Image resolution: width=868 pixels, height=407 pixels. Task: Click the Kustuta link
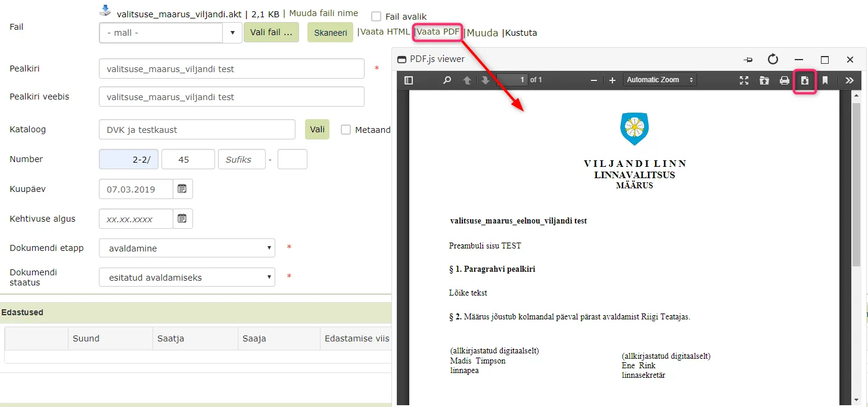click(521, 33)
